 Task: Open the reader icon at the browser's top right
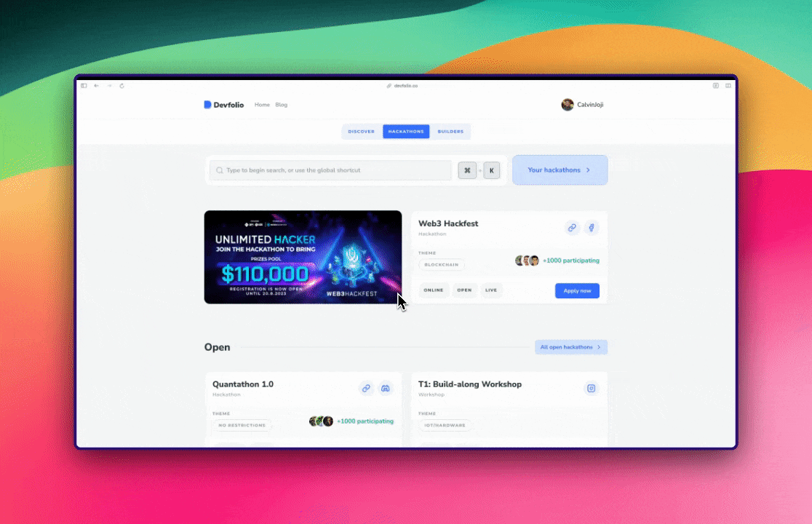tap(716, 85)
